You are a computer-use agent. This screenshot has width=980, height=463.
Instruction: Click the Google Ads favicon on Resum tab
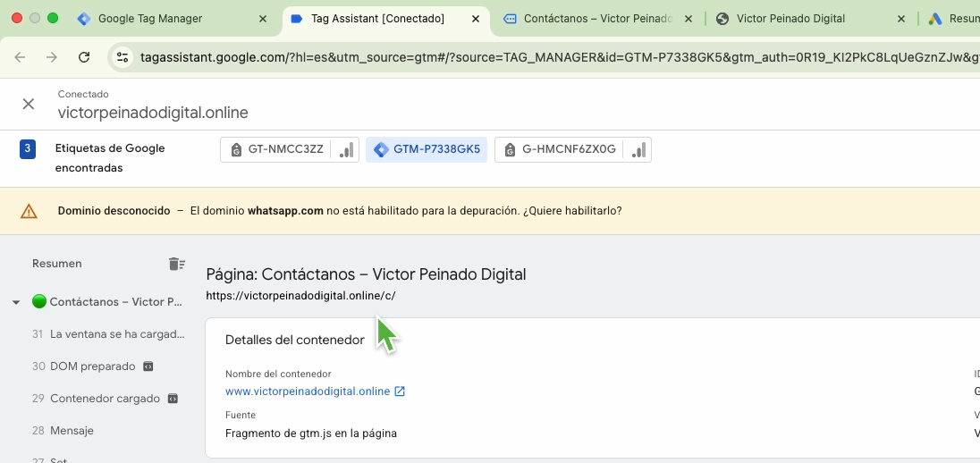(935, 19)
